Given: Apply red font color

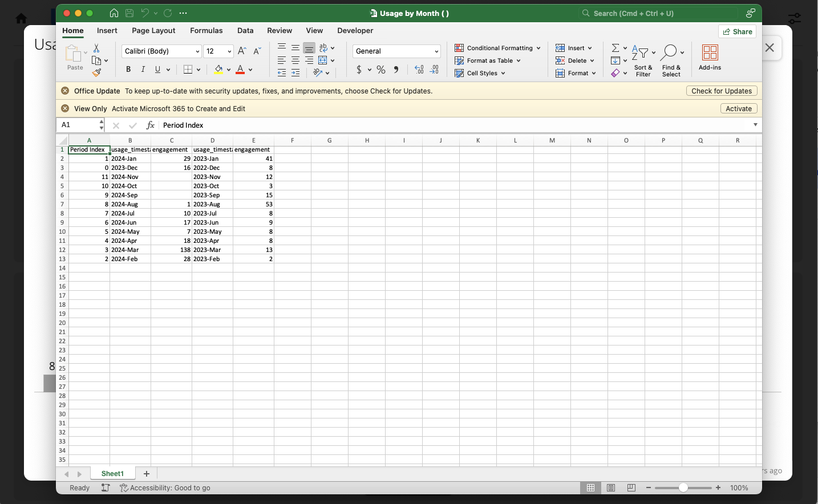Looking at the screenshot, I should (x=240, y=70).
